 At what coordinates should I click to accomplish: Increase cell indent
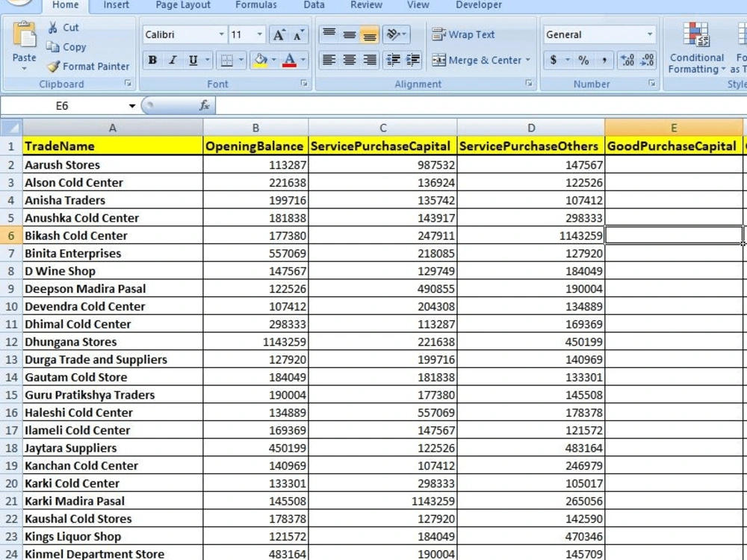(413, 60)
